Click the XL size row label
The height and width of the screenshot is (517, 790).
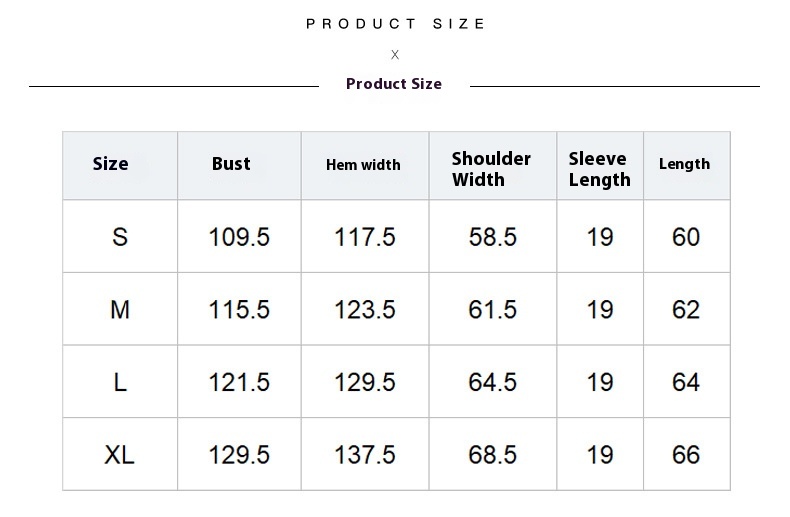(x=120, y=455)
